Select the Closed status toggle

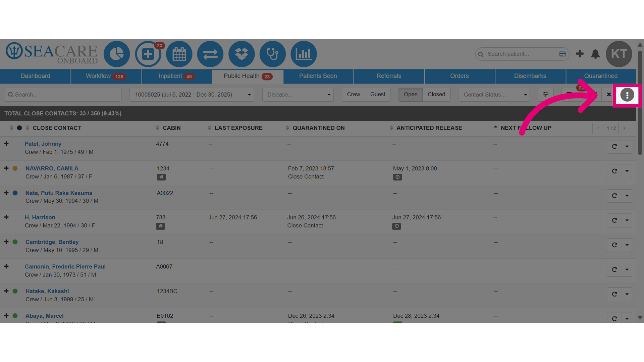(436, 95)
